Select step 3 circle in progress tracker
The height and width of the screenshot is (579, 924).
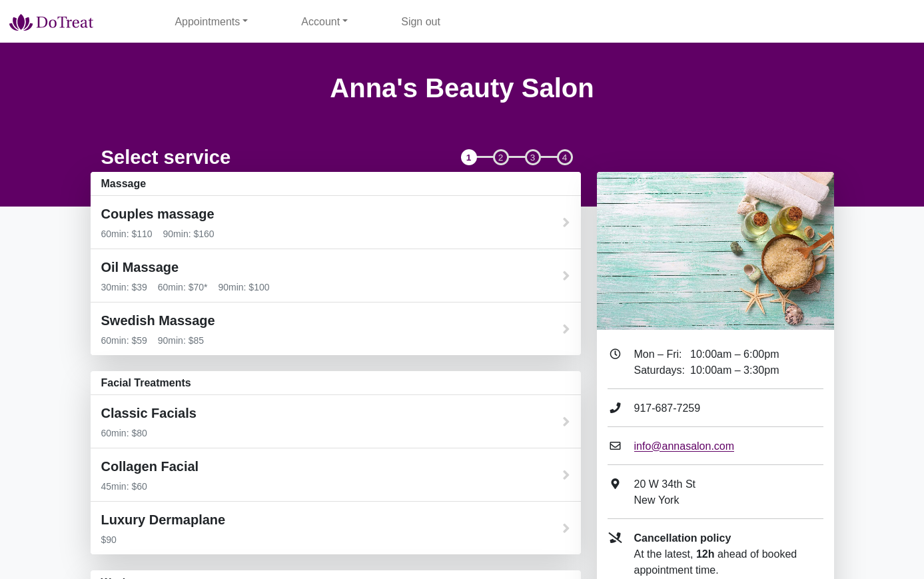532,158
